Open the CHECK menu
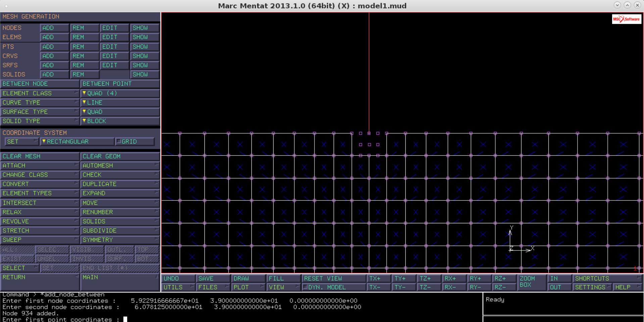644x322 pixels. pyautogui.click(x=120, y=175)
